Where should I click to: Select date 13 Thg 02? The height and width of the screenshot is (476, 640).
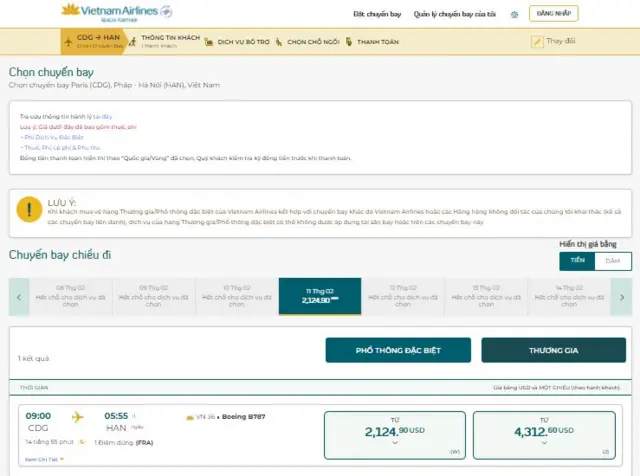486,297
